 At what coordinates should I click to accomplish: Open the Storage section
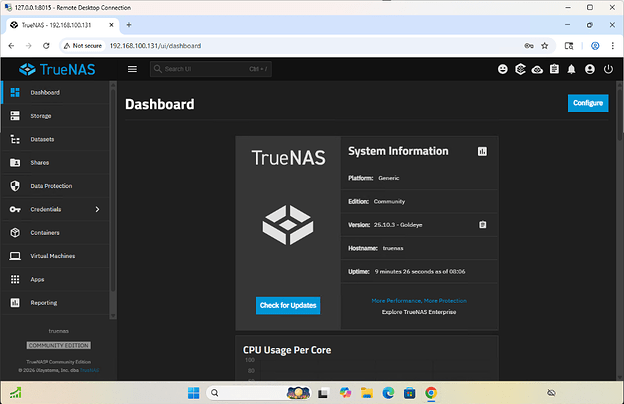click(56, 116)
